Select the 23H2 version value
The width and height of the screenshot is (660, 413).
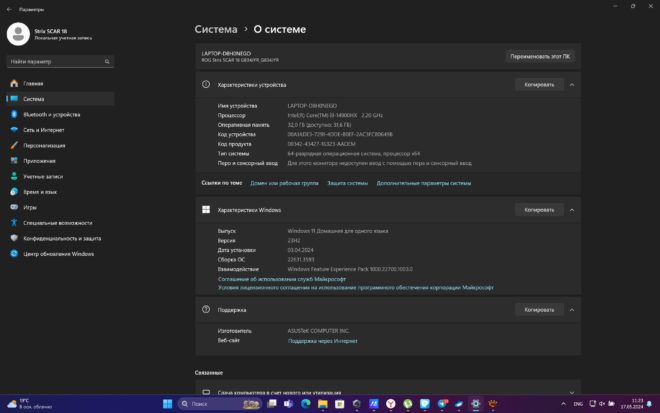(294, 240)
